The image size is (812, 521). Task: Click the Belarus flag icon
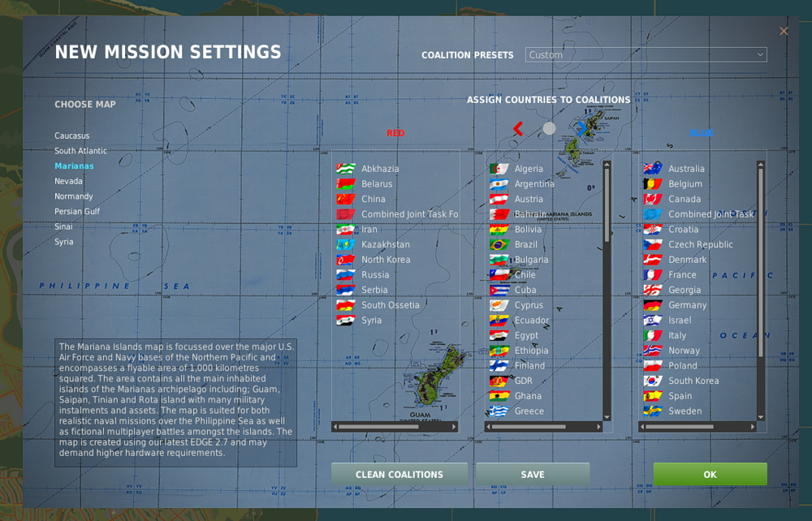[x=345, y=183]
